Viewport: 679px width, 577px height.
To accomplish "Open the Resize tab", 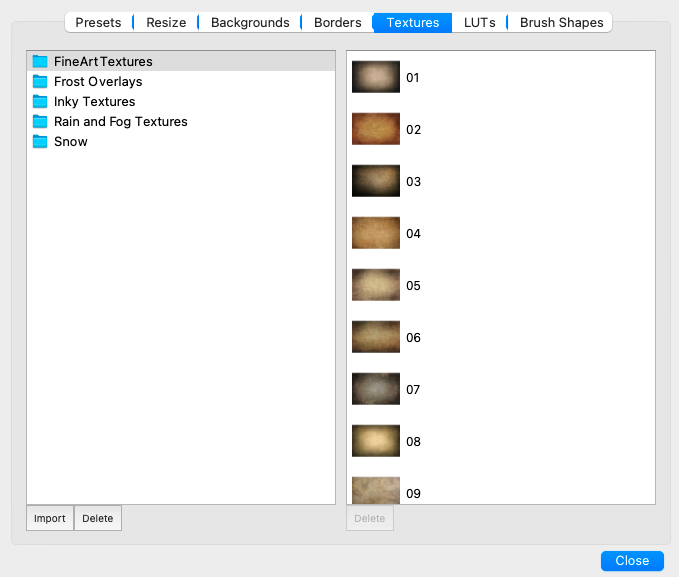I will [166, 22].
